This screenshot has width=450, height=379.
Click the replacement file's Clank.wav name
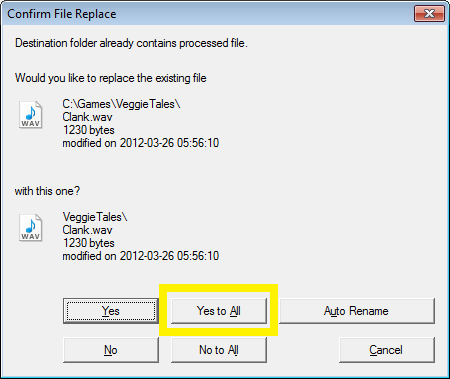click(x=87, y=230)
